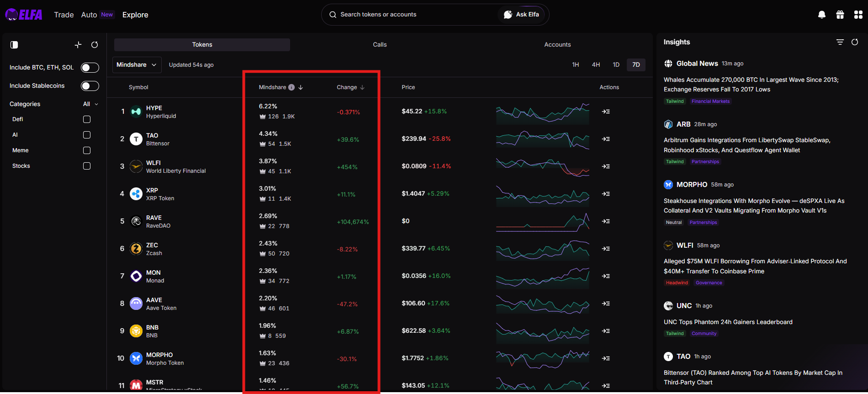Toggle Include BTC, ETH, SOL switch
This screenshot has width=868, height=394.
coord(90,68)
